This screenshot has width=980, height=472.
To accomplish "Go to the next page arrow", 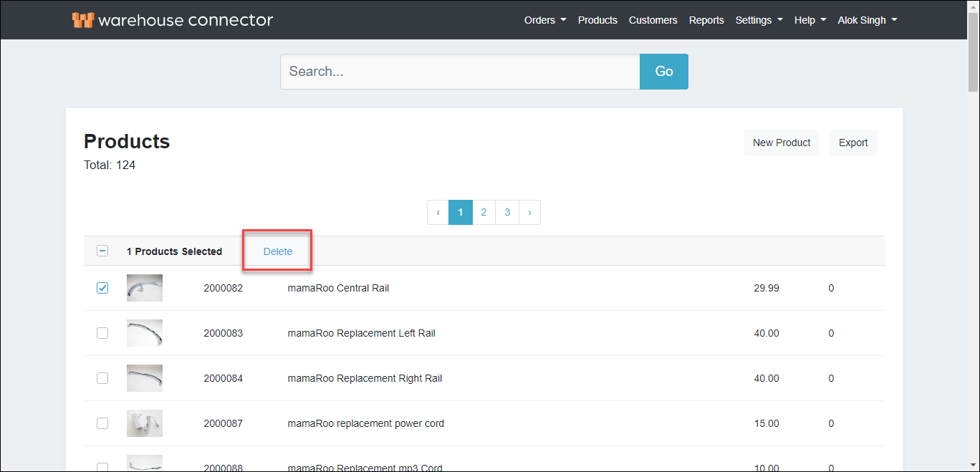I will [529, 213].
